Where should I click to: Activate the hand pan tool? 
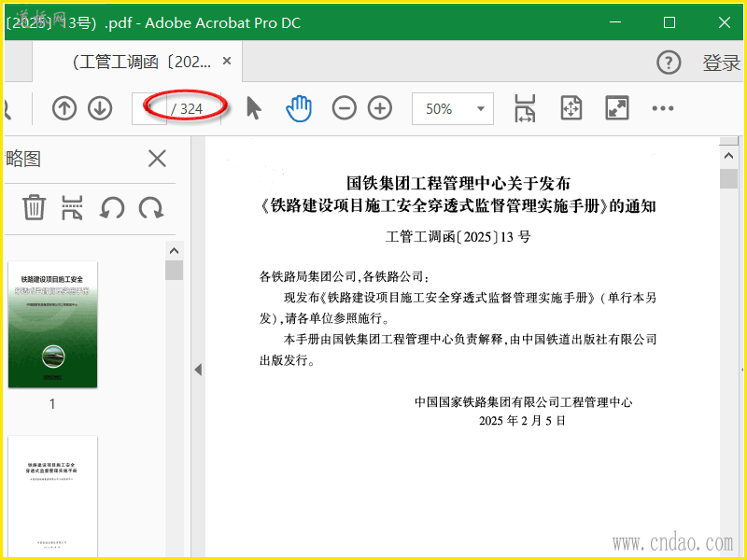point(299,108)
